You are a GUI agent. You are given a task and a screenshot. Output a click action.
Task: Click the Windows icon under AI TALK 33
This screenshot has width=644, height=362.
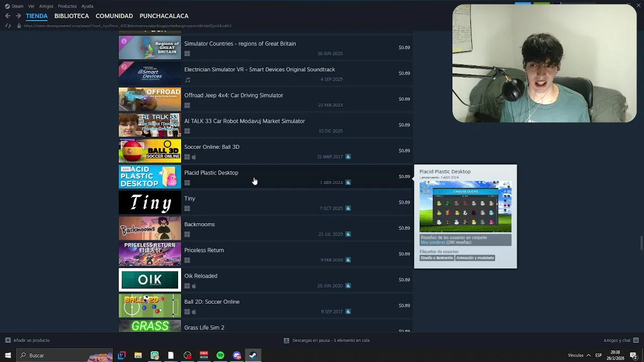[187, 131]
